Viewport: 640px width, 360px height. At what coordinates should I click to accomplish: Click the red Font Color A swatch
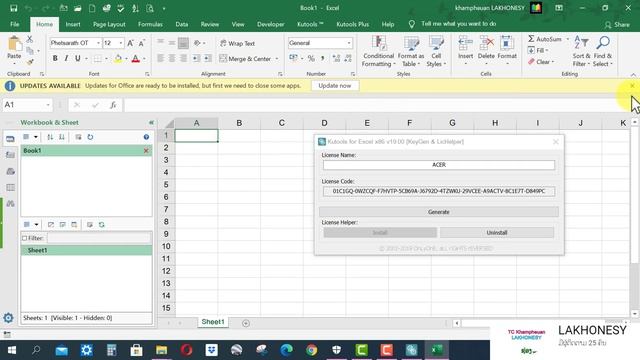[136, 59]
